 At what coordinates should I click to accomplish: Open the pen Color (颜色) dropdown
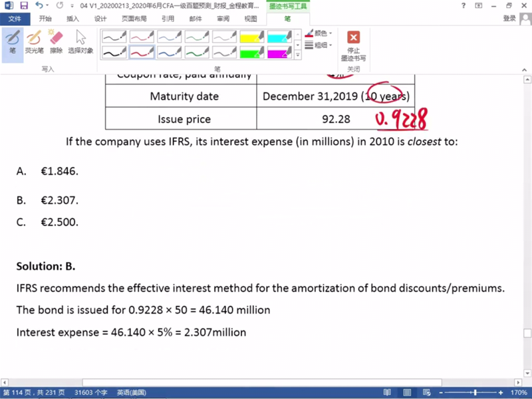[x=319, y=33]
